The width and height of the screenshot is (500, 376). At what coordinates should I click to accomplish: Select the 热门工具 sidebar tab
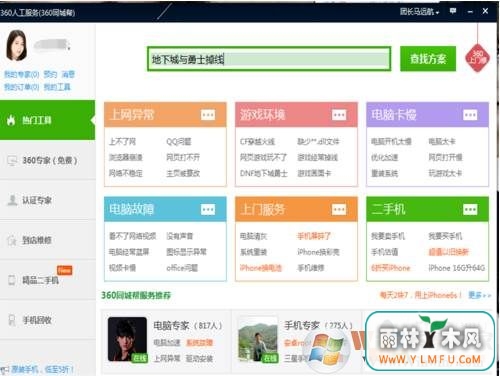click(47, 120)
